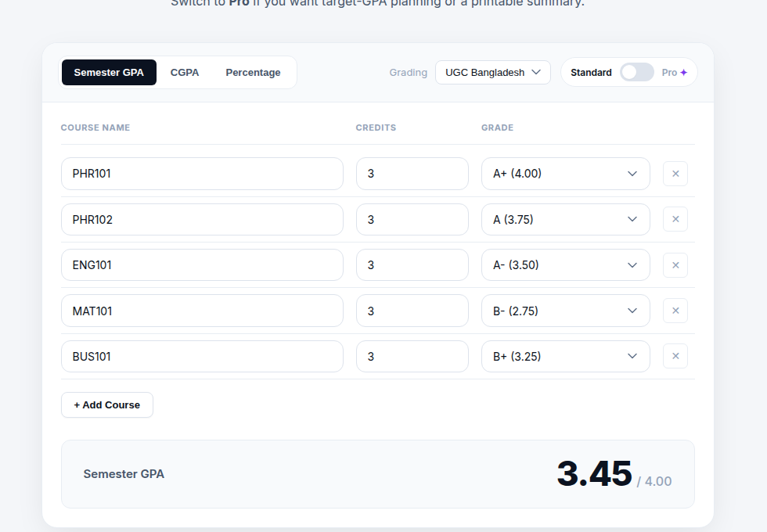Switch to the Semester GPA tab
The image size is (767, 532).
[109, 72]
